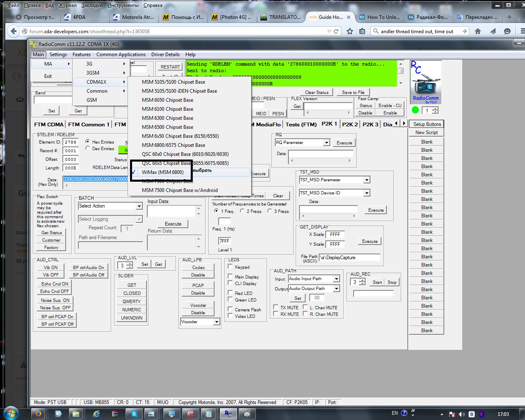Viewport: 525px width, 420px height.
Task: Open Windows Explorer folder in taskbar
Action: (x=75, y=414)
